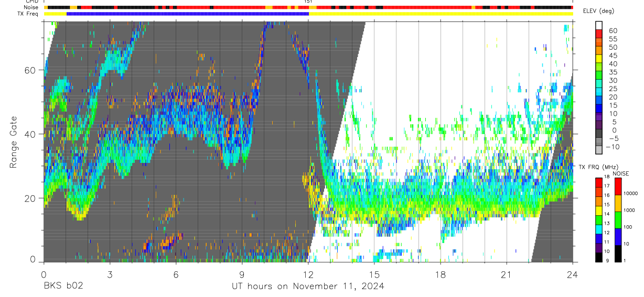Click the '20' range gate tick label
Image resolution: width=644 pixels, height=297 pixels.
30,198
